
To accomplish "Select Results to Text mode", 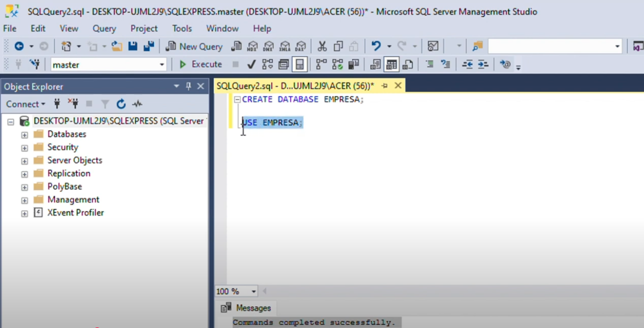I will click(375, 65).
